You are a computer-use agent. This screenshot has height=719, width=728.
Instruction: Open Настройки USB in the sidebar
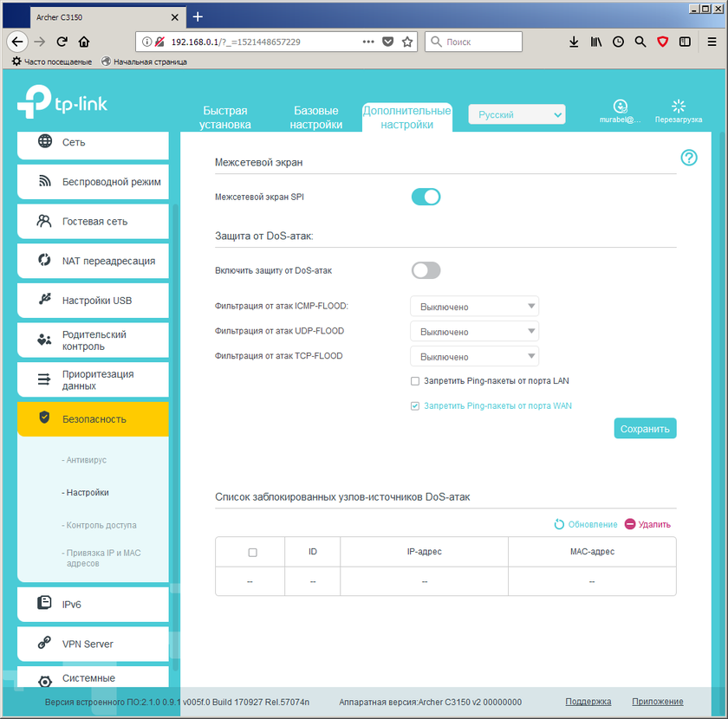click(93, 301)
